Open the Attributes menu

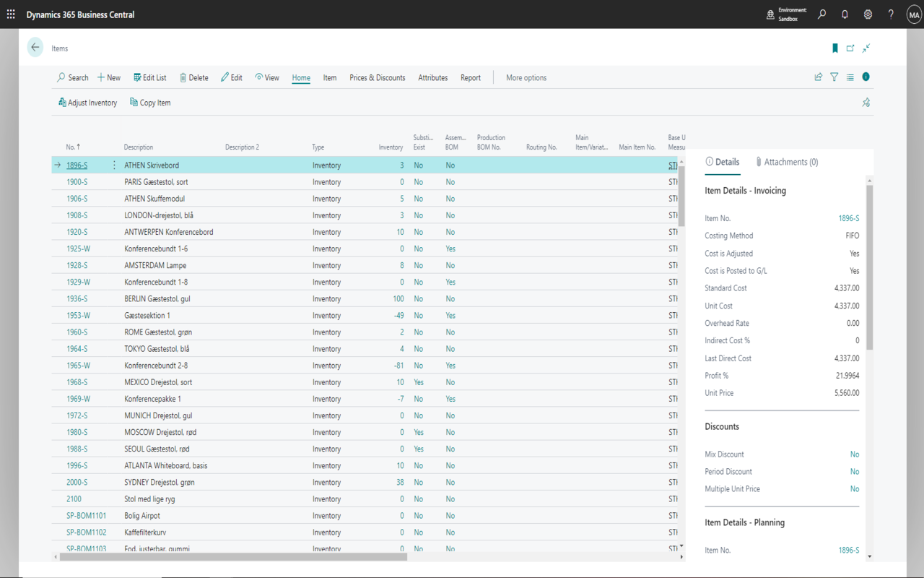[433, 78]
